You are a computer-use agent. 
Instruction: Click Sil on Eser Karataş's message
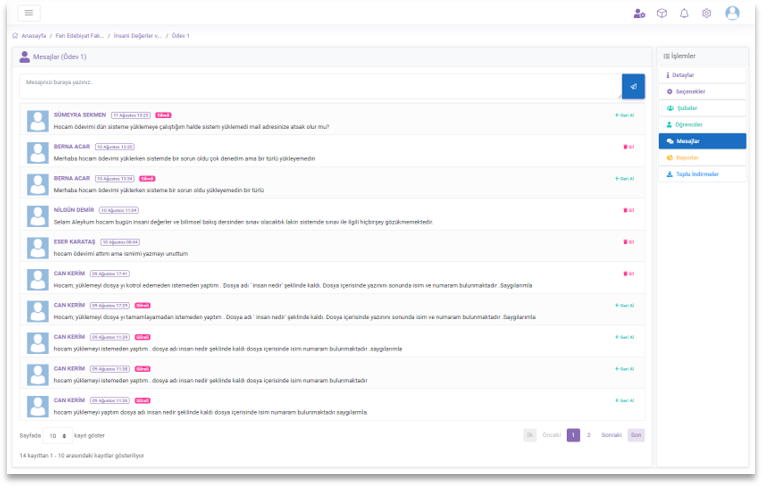tap(628, 242)
